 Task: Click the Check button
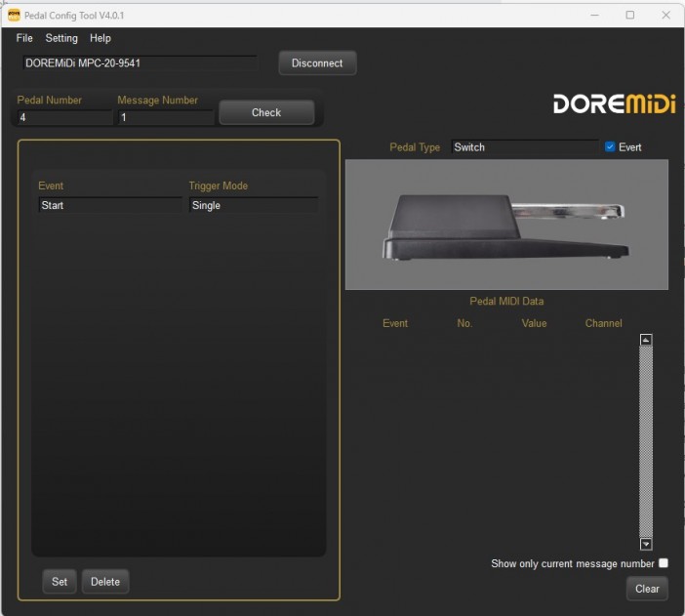point(266,112)
